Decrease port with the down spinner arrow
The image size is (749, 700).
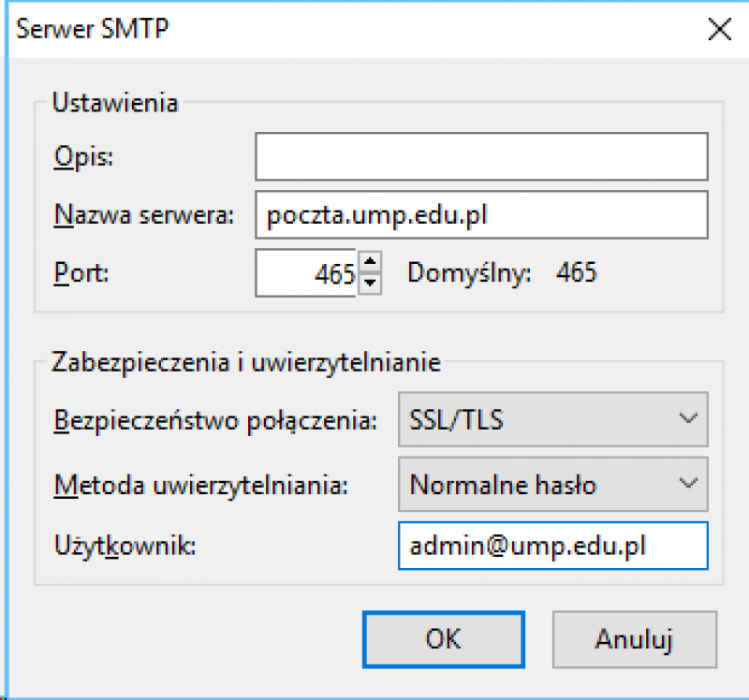[x=371, y=283]
